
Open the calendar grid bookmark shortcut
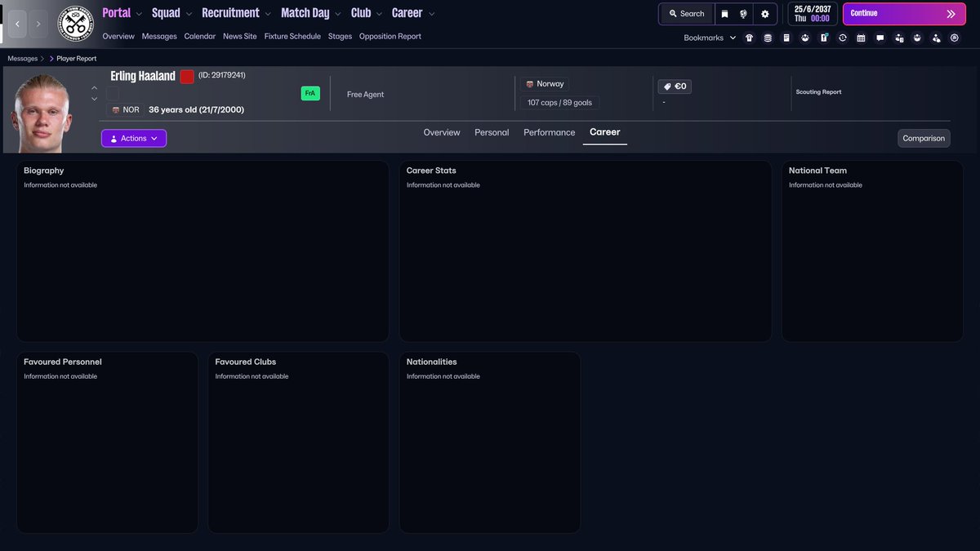coord(861,38)
